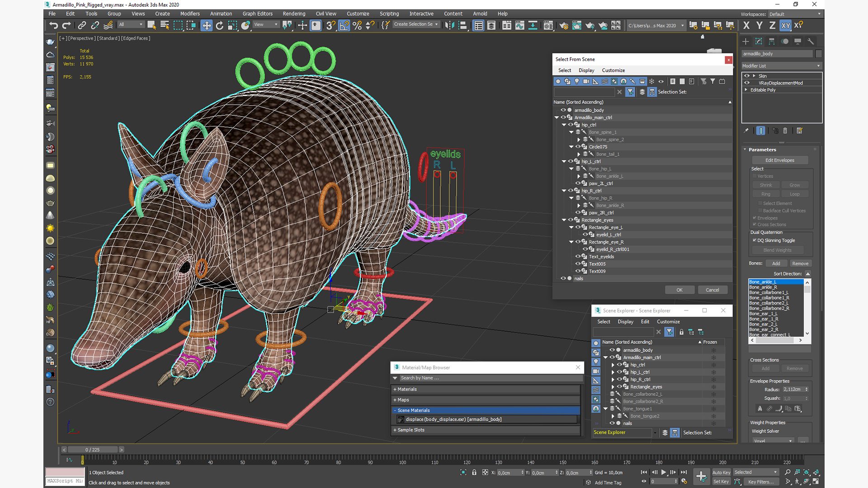This screenshot has height=488, width=868.
Task: Open the Rendering menu
Action: click(294, 14)
